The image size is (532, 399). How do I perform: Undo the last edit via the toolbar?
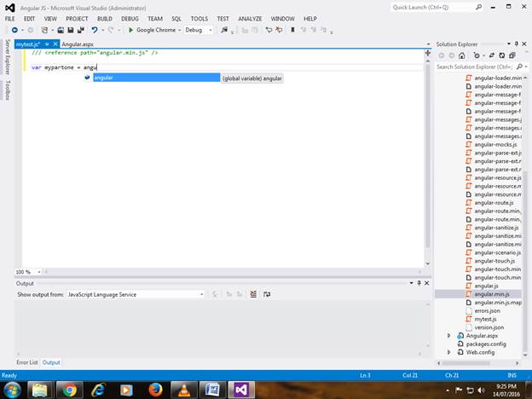tap(95, 30)
